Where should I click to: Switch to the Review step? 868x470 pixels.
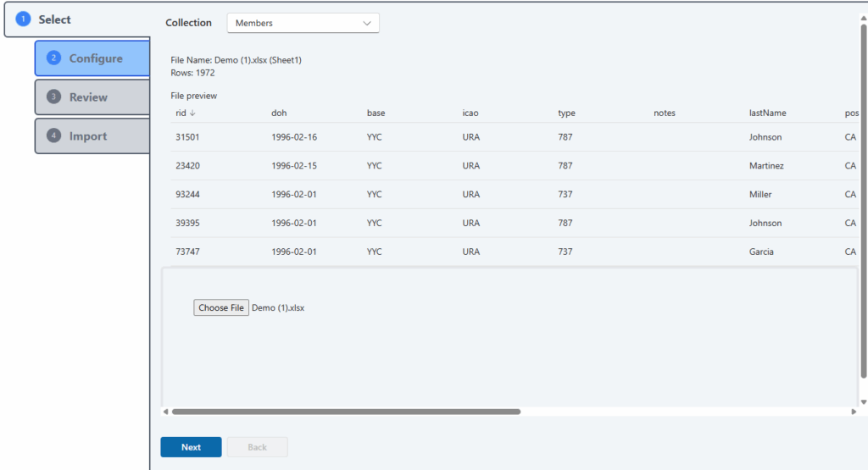click(92, 97)
